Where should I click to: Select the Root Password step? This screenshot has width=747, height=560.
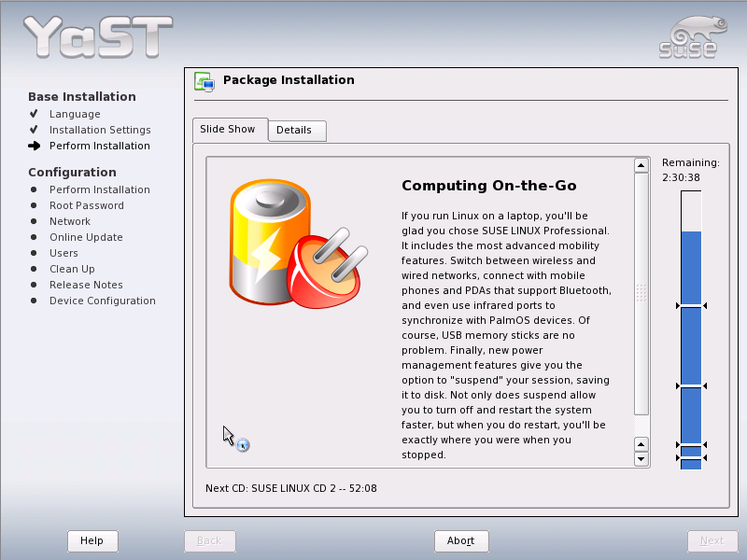pyautogui.click(x=87, y=205)
